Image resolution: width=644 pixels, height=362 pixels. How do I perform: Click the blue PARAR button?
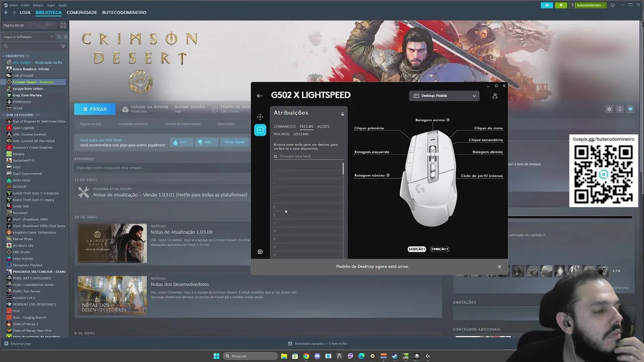[x=95, y=109]
